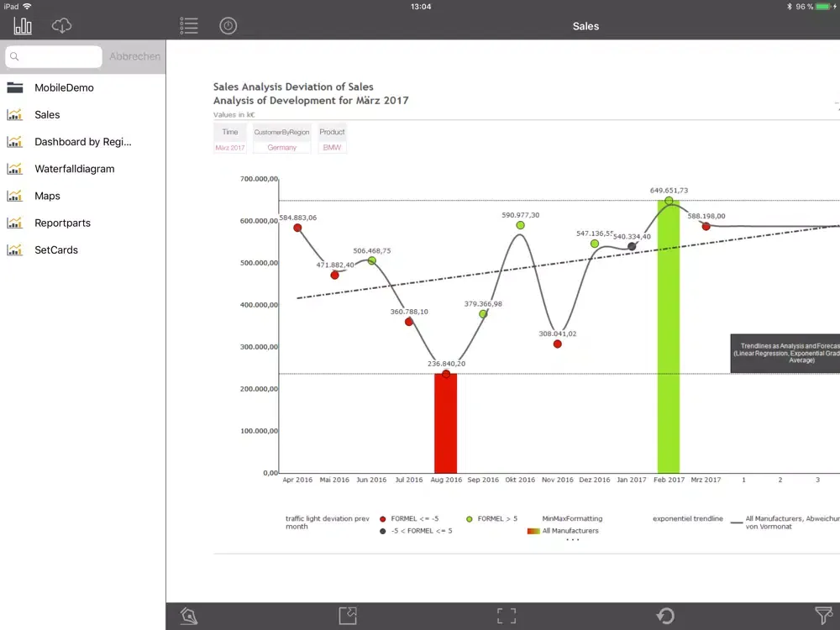840x630 pixels.
Task: Click the All Manufacturers gradient swatch
Action: (533, 531)
